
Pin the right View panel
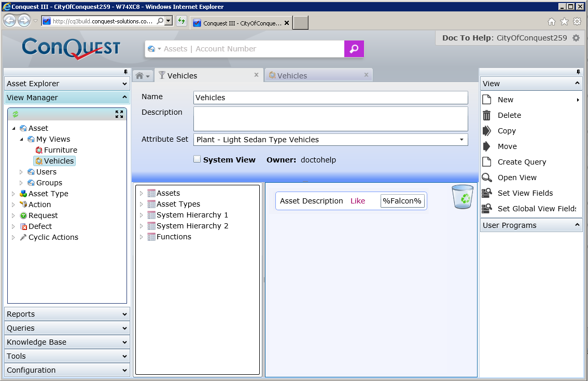578,72
